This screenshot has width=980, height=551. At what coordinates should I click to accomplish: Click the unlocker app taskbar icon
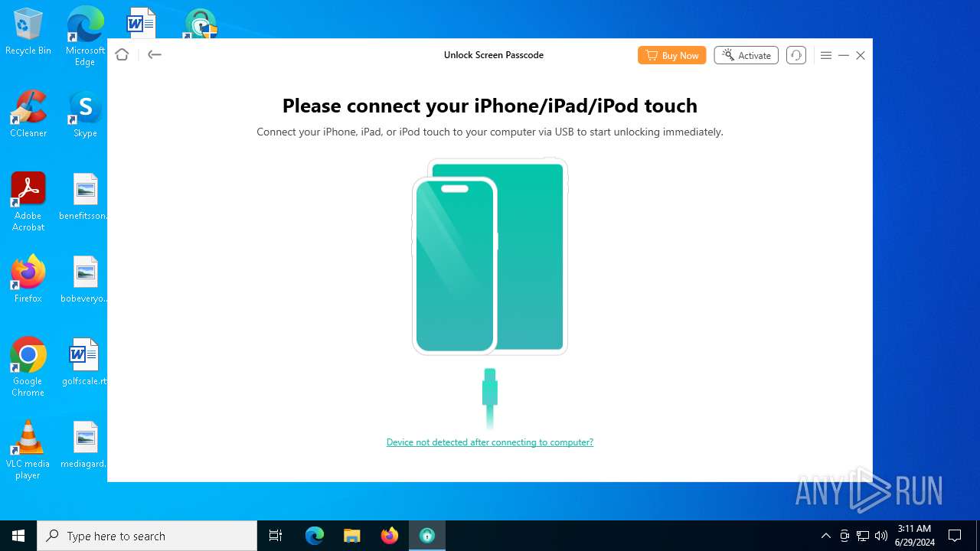pos(427,536)
